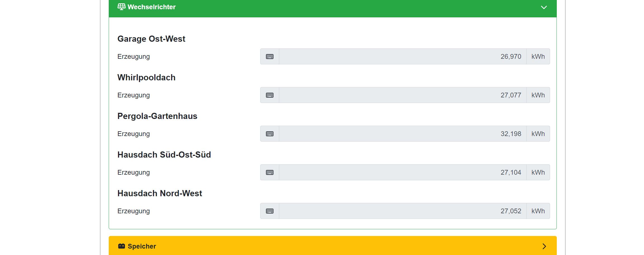This screenshot has width=644, height=255.
Task: Click the Garage Ost-West heading
Action: point(151,39)
